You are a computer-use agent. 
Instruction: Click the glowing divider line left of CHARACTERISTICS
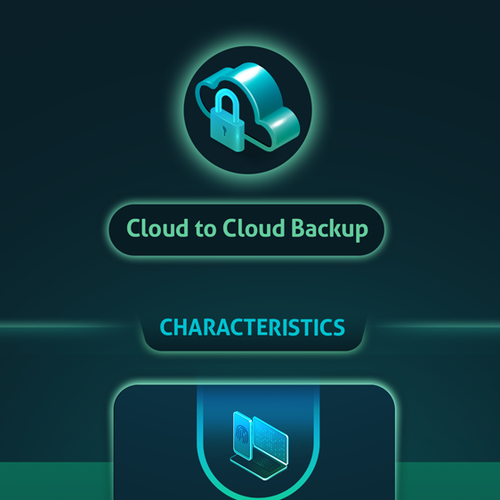[68, 326]
